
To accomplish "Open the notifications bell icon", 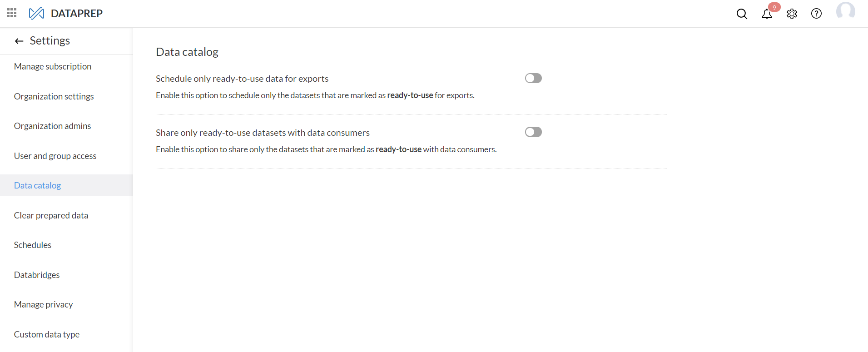I will click(767, 14).
